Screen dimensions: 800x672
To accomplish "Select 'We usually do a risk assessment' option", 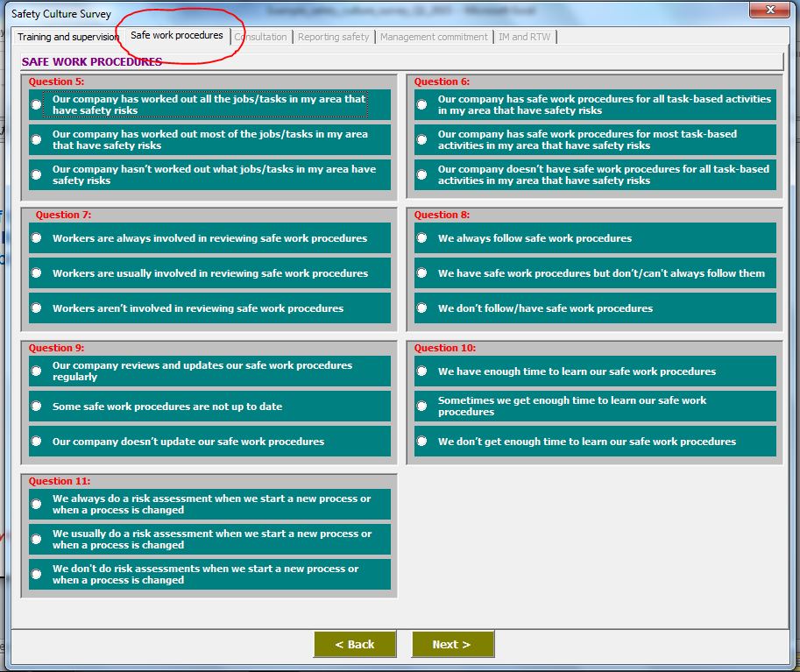I will pos(34,539).
